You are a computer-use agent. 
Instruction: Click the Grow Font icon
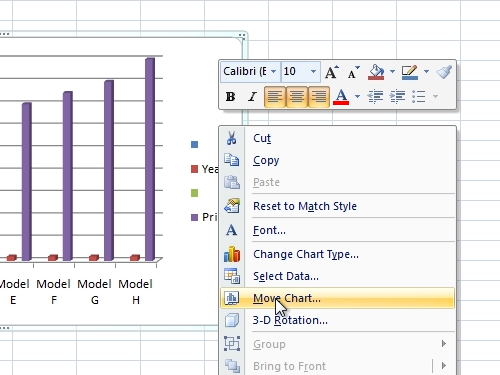click(332, 72)
